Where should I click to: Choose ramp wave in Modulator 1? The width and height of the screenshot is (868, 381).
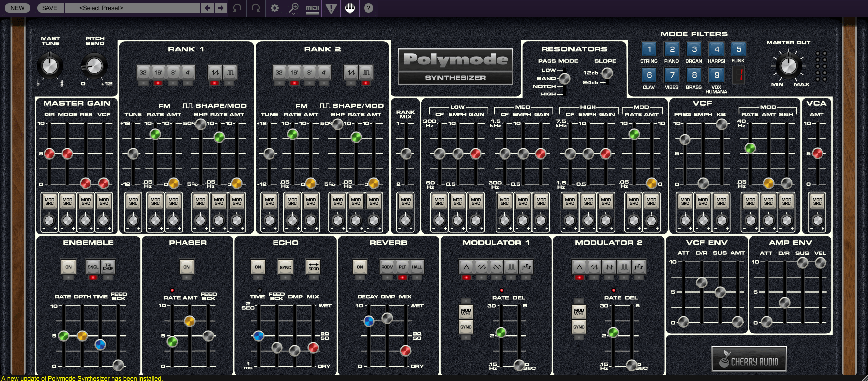click(x=496, y=267)
